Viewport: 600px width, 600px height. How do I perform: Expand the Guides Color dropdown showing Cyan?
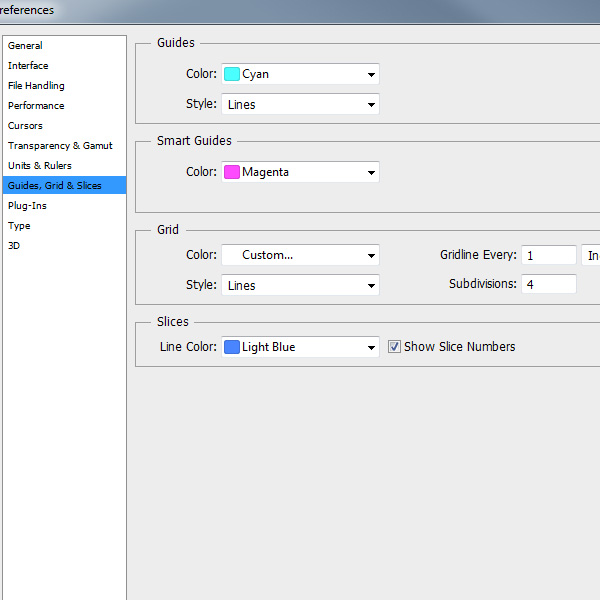pyautogui.click(x=300, y=74)
